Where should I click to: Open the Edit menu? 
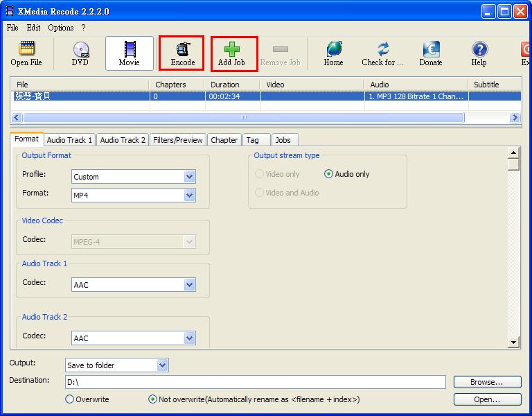[x=33, y=28]
